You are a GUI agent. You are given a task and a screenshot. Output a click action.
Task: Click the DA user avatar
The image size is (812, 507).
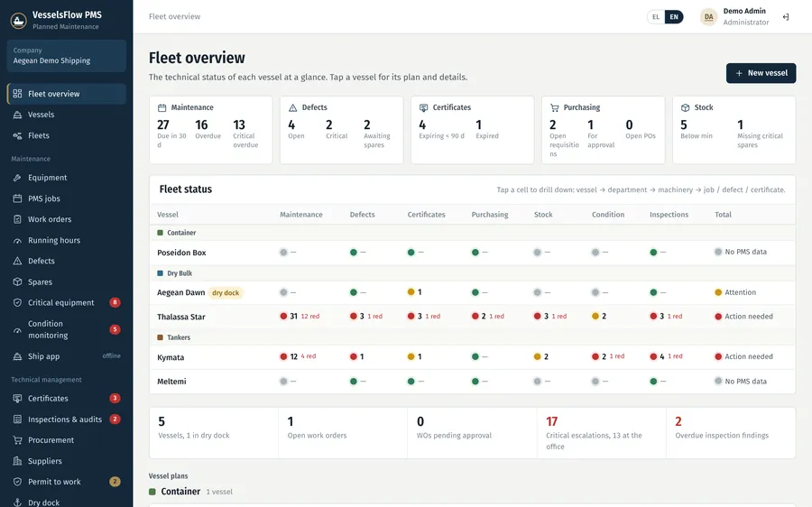(x=708, y=16)
